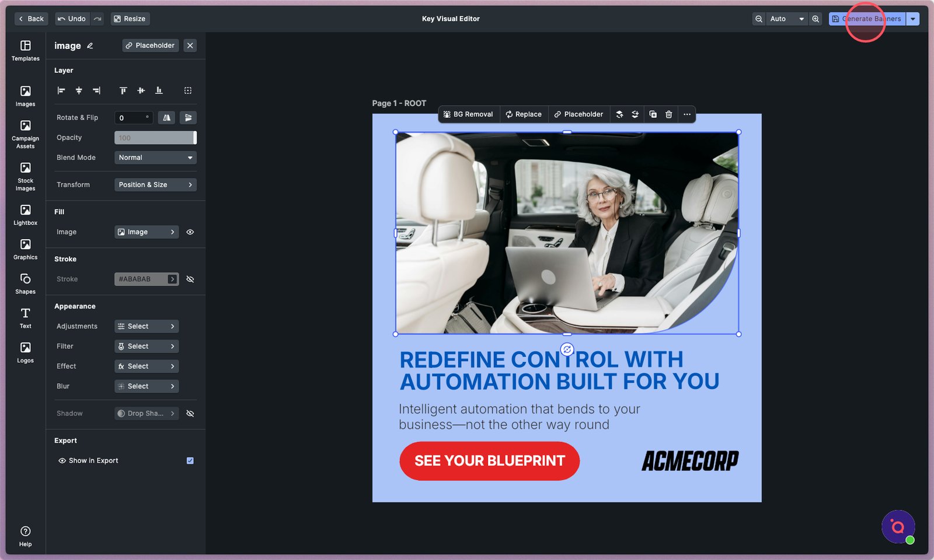Select the subheading text on canvas
Screen dimensions: 934x560
(x=520, y=417)
